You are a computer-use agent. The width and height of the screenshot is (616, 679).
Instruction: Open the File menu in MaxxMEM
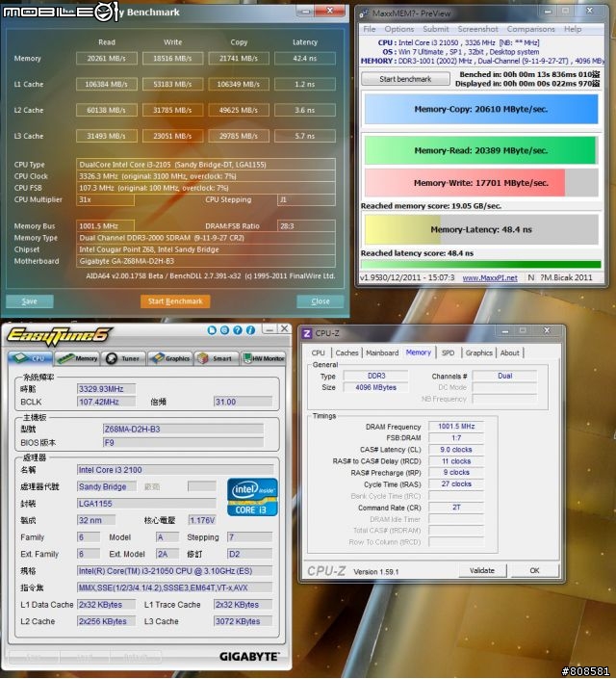click(370, 29)
